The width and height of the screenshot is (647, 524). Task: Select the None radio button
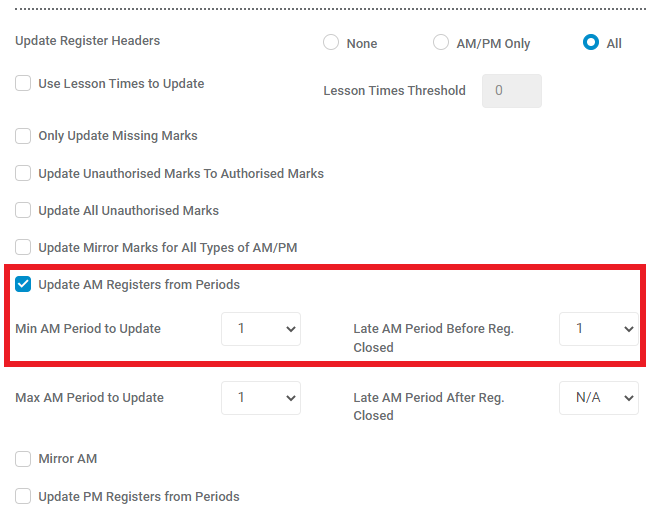coord(331,42)
